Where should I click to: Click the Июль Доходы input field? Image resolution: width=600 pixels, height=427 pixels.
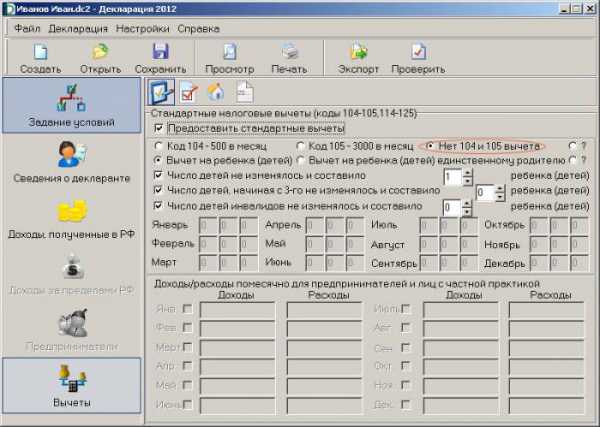tap(461, 310)
